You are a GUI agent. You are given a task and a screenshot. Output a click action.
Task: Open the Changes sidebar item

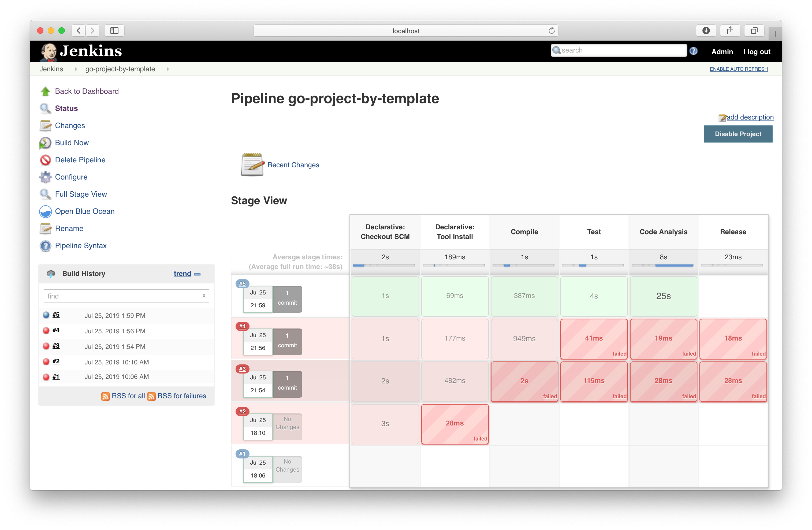point(70,125)
